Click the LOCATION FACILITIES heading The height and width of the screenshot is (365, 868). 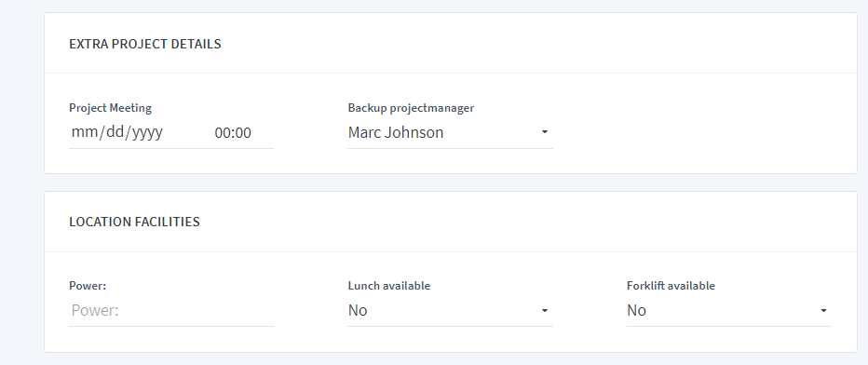[134, 222]
